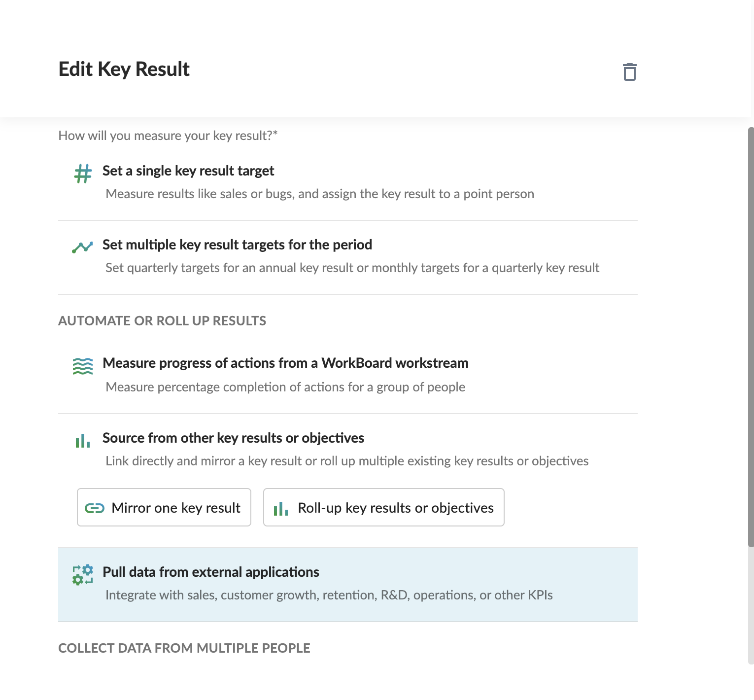Viewport: 754px width, 700px height.
Task: Click Roll-up key results or objectives button
Action: [x=384, y=507]
